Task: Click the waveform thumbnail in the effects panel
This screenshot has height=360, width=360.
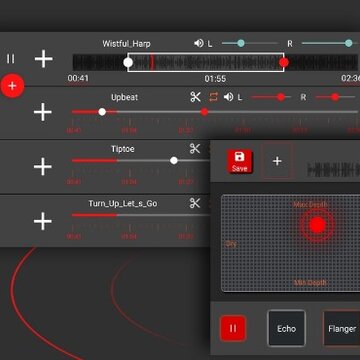Action: point(333,169)
